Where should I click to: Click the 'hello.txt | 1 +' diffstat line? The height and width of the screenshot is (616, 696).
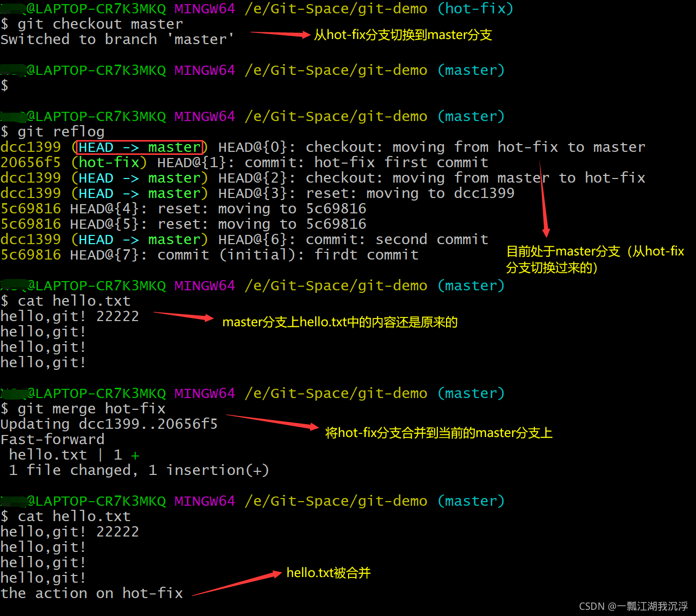(74, 455)
